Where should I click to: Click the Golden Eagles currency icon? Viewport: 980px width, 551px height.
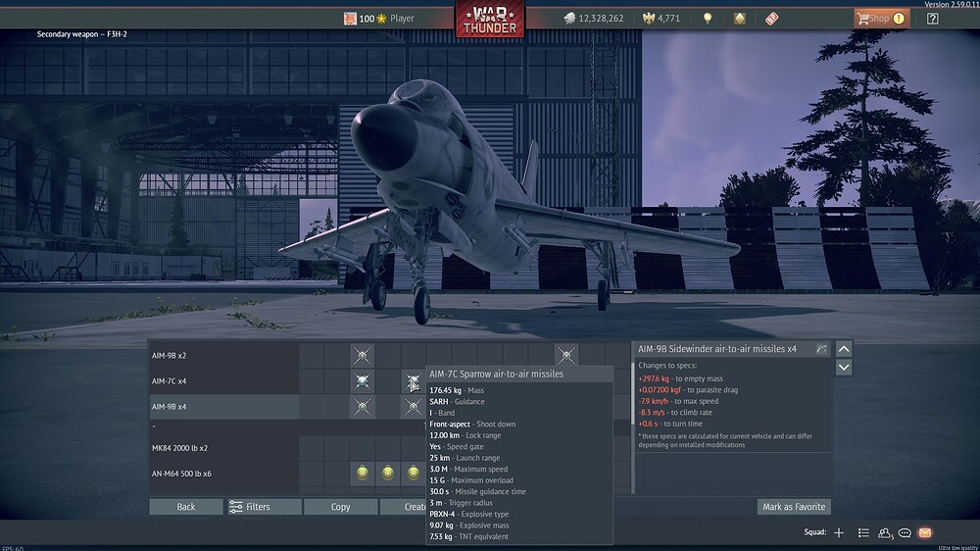coord(648,18)
